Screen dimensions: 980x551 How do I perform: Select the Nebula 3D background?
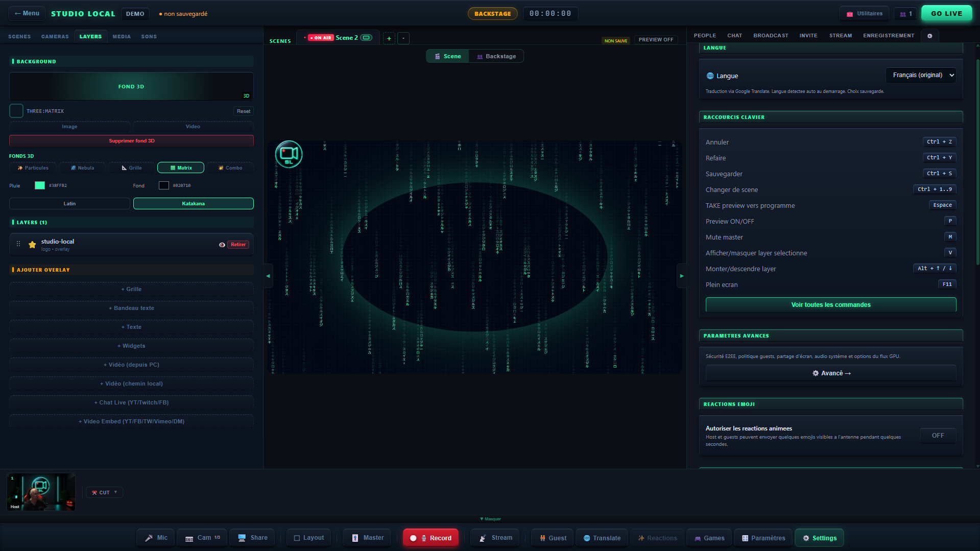click(x=82, y=168)
